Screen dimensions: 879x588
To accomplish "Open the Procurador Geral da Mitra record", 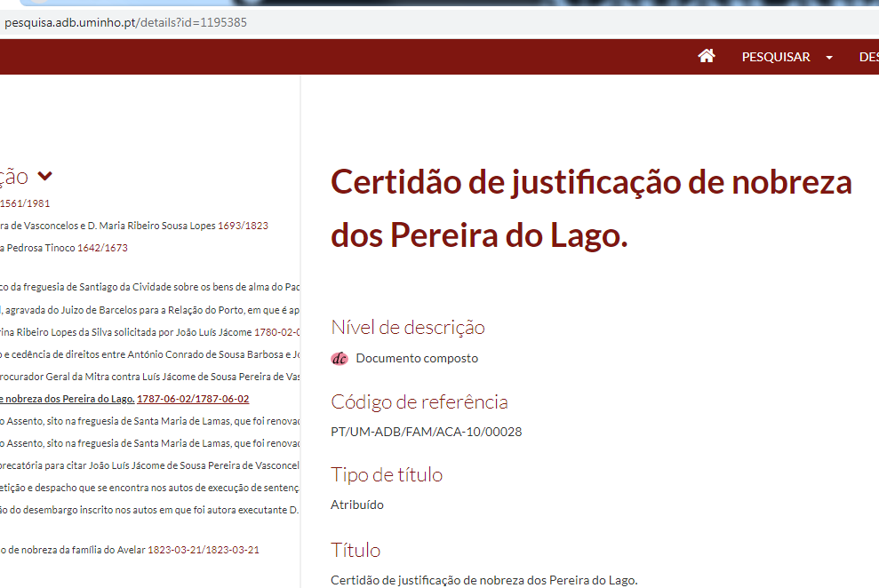I will (149, 377).
